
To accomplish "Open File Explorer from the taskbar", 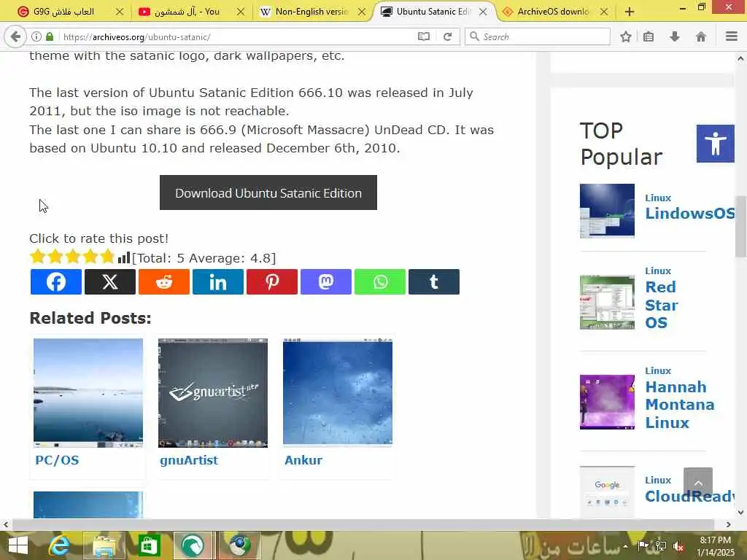I will click(104, 545).
